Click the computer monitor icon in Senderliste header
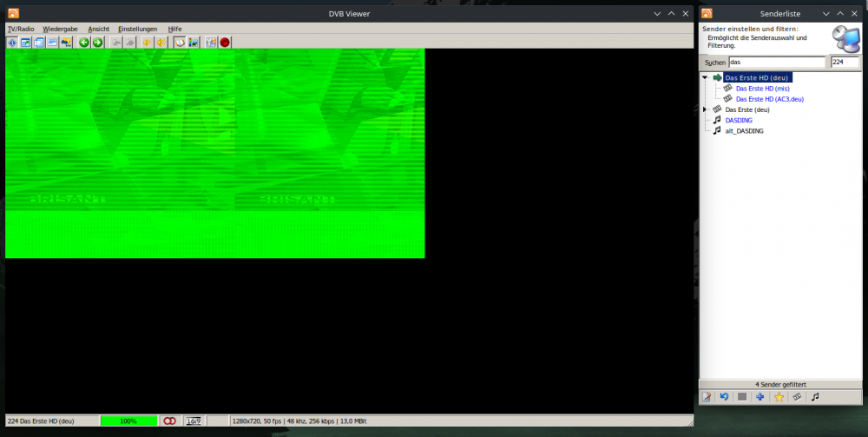 tap(847, 38)
